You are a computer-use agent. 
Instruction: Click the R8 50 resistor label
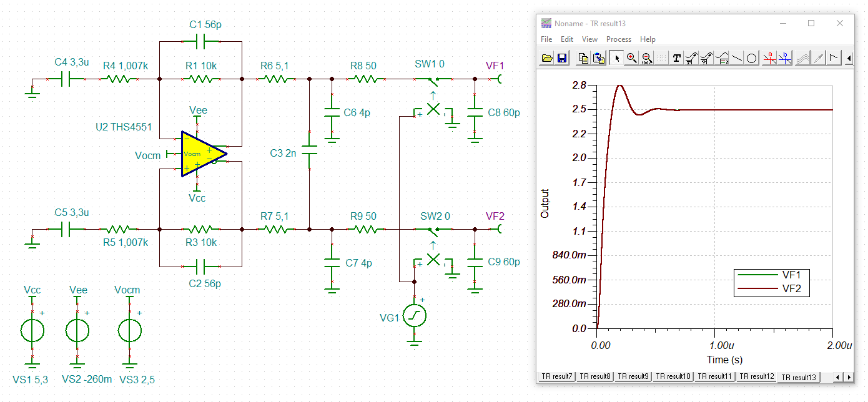coord(363,65)
